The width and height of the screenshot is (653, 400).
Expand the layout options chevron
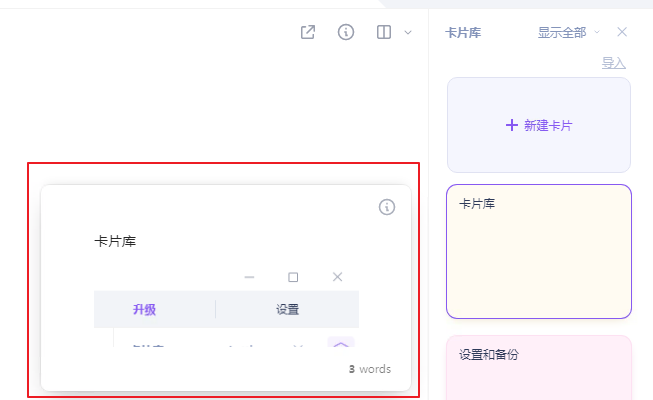[407, 32]
